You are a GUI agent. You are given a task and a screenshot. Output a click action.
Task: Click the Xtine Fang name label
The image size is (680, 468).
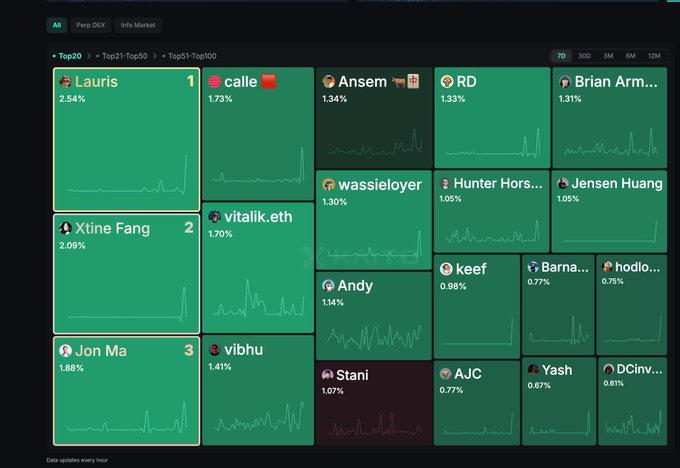point(112,228)
